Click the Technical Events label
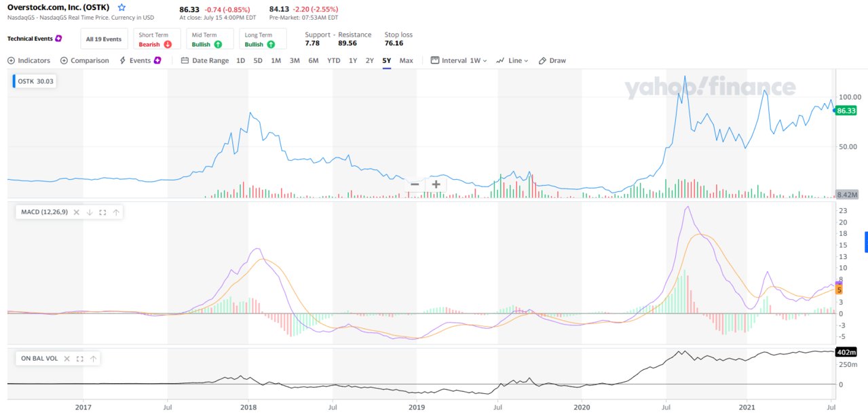 pyautogui.click(x=31, y=39)
